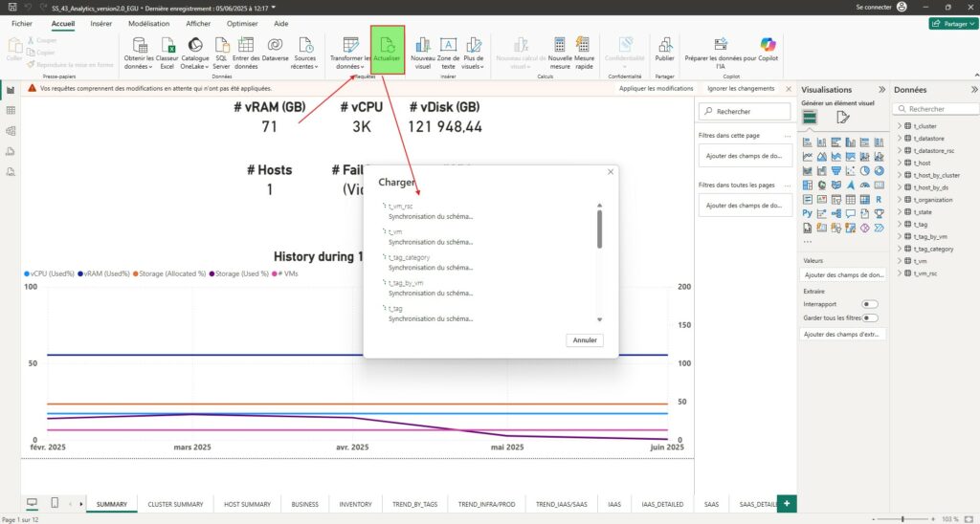Expand the t_cluster table

point(900,126)
